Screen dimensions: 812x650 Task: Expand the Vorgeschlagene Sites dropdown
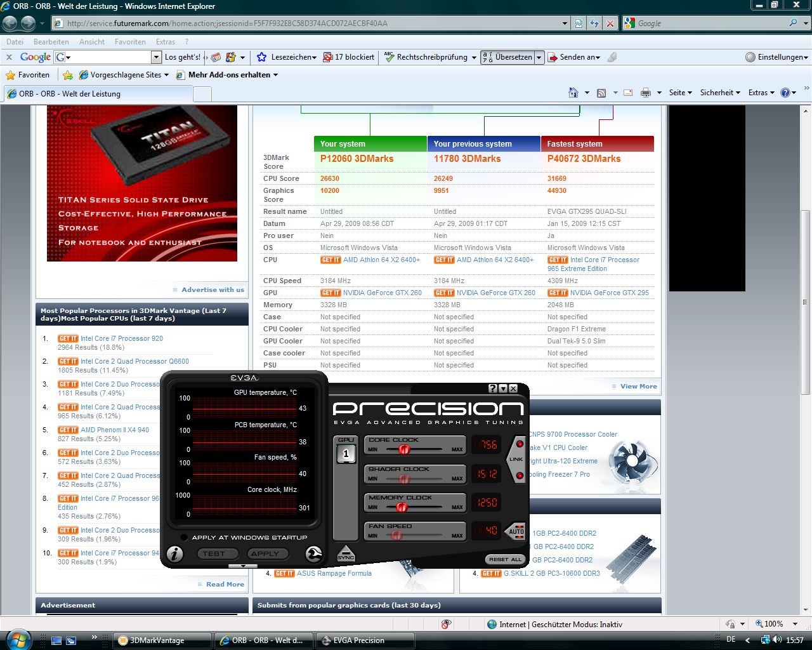(x=166, y=75)
